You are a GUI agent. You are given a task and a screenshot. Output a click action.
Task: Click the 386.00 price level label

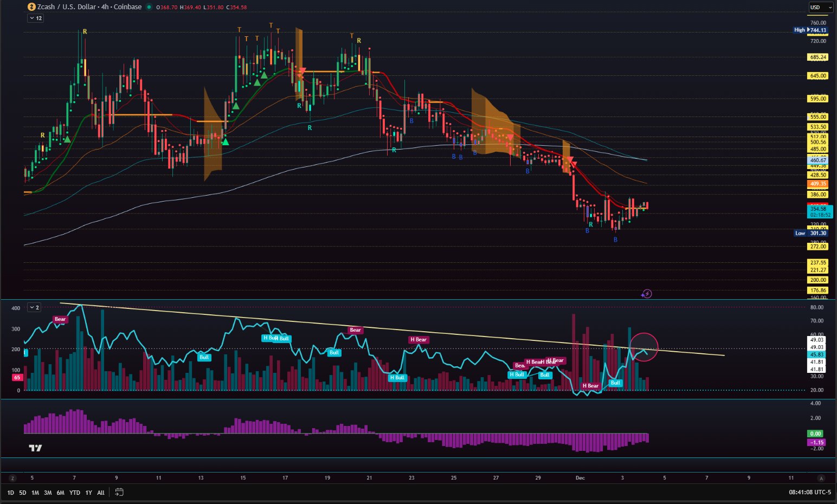[818, 195]
